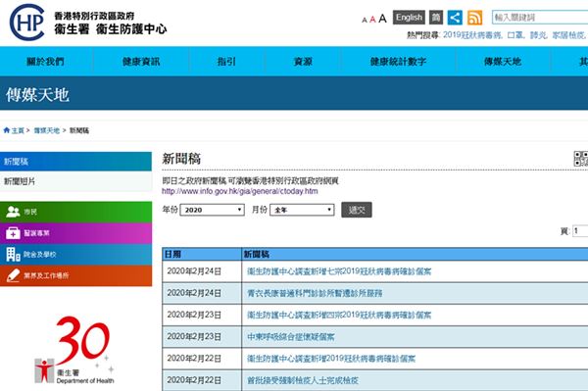Screen dimensions: 588x391
Task: Open the QR code icon
Action: (x=581, y=159)
